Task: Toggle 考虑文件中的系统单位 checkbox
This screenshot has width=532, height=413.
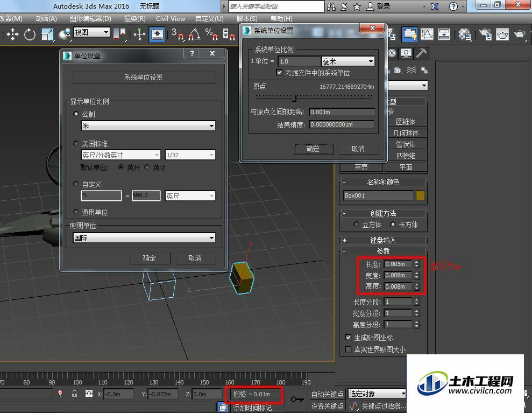Action: [279, 72]
